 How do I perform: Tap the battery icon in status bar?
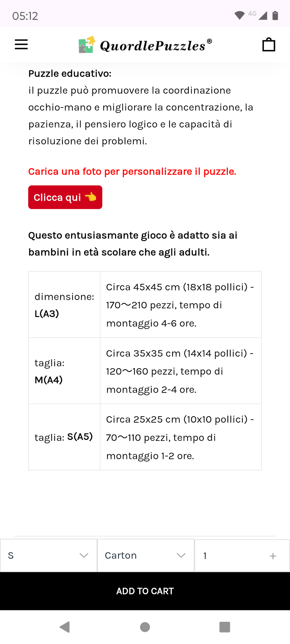tap(275, 16)
